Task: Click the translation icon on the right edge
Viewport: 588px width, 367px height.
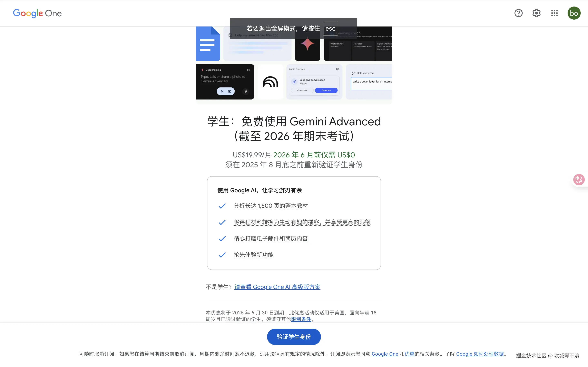Action: point(579,180)
